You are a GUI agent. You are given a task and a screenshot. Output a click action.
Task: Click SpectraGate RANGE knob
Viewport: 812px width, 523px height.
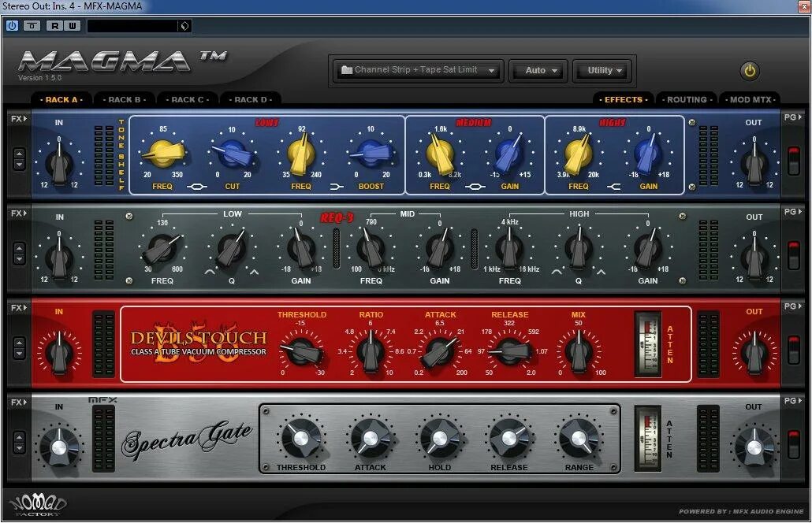(579, 438)
